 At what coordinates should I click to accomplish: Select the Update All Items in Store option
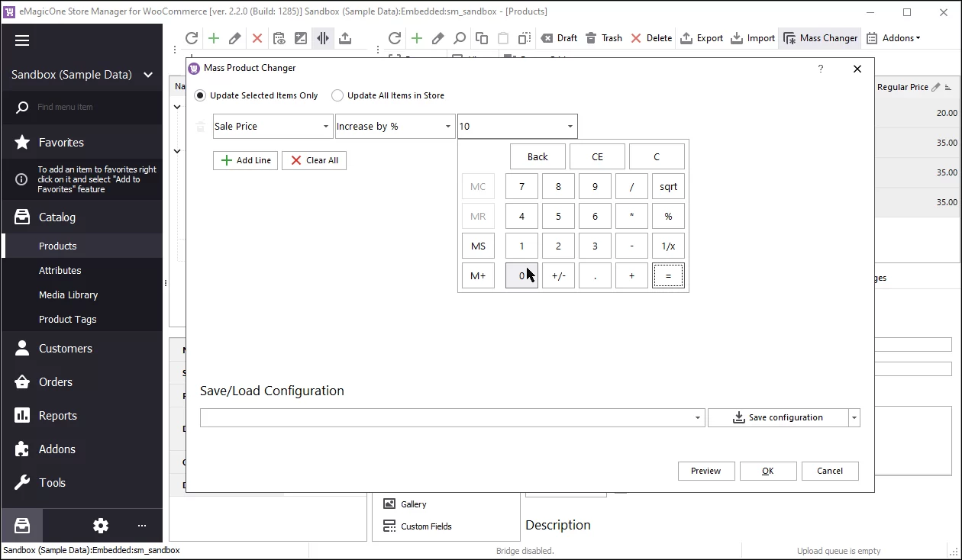[337, 95]
